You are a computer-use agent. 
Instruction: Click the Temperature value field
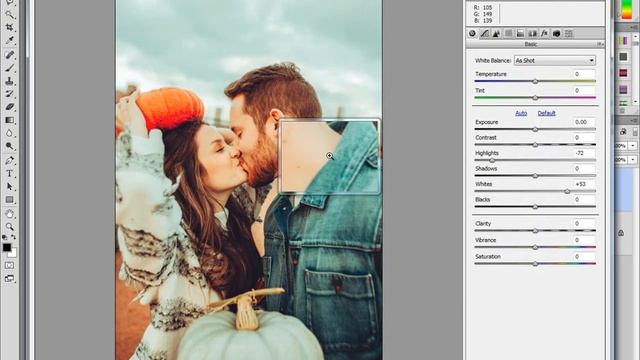click(584, 74)
